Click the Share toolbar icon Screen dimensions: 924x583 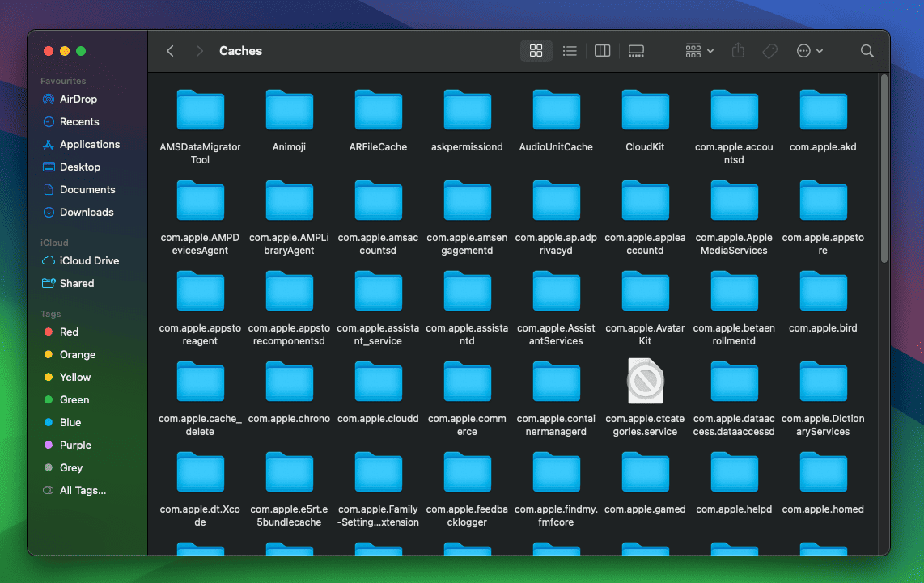point(738,51)
